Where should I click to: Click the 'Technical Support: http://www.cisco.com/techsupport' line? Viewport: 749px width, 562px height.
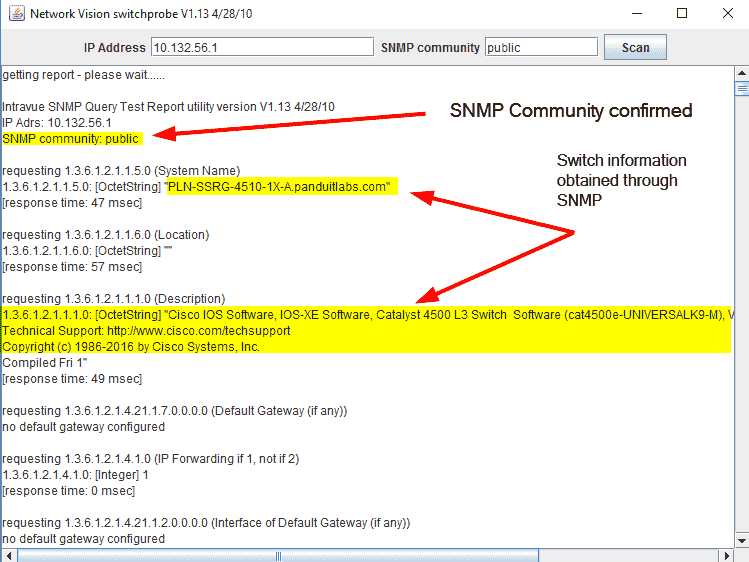[x=146, y=331]
